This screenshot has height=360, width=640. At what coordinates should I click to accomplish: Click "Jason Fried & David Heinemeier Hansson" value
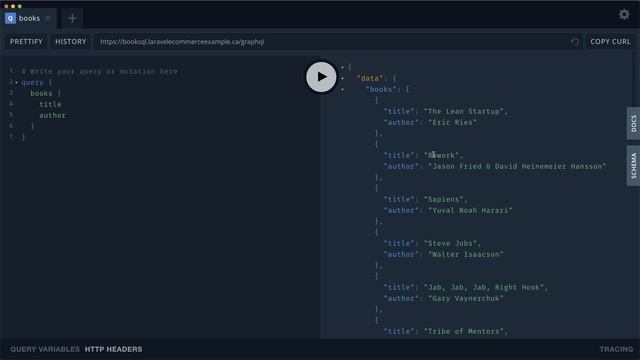click(517, 167)
